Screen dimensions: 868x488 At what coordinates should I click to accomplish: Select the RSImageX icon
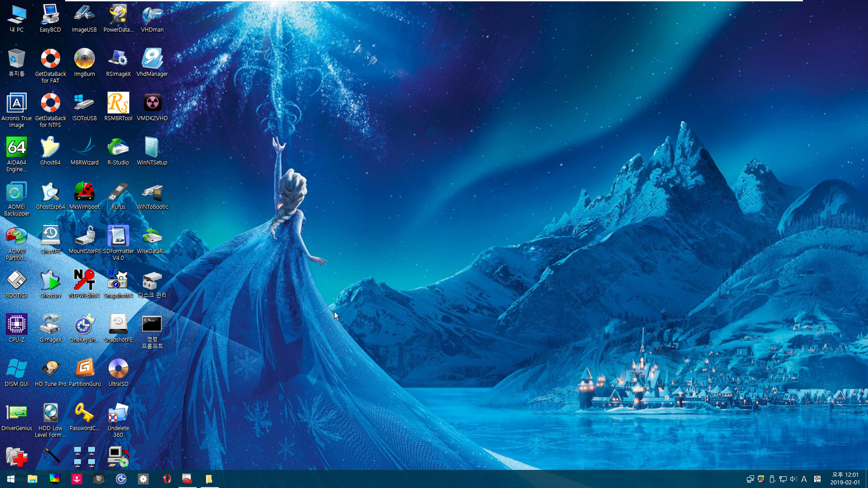pyautogui.click(x=118, y=63)
